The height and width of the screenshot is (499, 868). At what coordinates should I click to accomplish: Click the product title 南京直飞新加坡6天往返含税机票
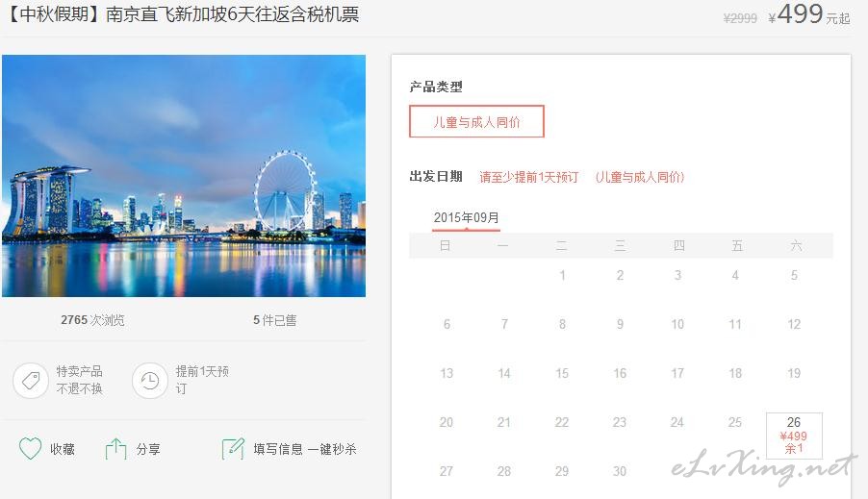coord(232,13)
